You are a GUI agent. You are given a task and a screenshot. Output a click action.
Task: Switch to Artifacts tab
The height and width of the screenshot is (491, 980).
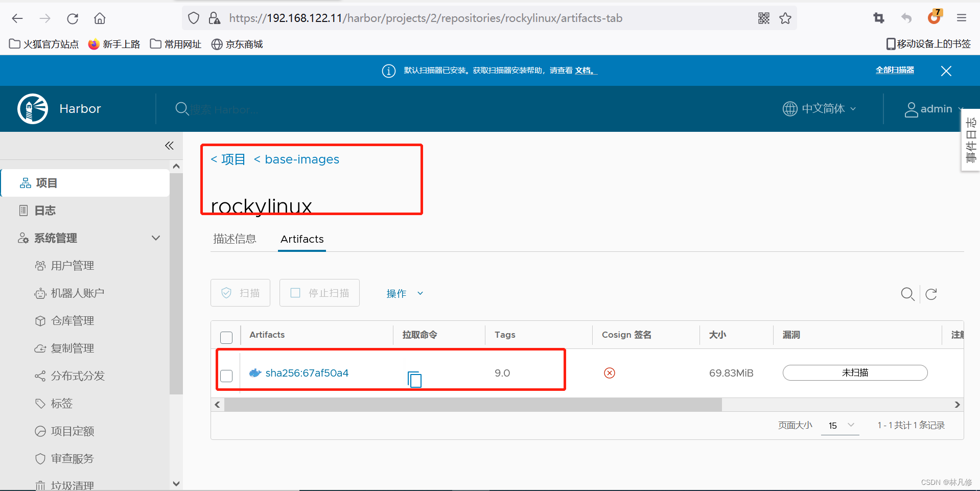pyautogui.click(x=302, y=239)
